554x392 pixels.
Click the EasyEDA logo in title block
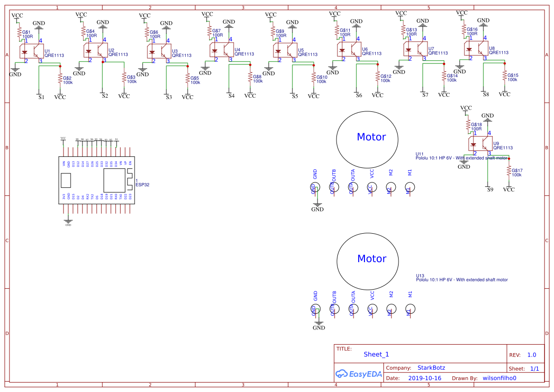[x=359, y=374]
